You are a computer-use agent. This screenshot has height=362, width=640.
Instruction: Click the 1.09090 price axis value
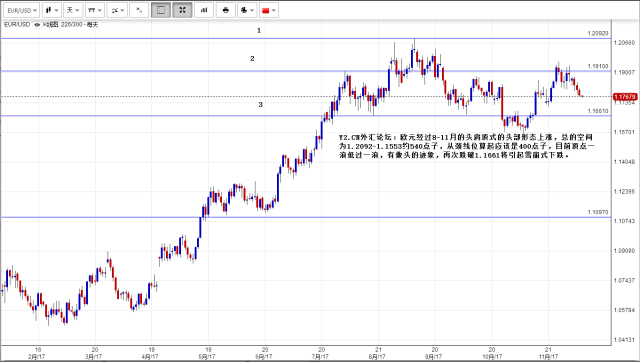click(624, 251)
